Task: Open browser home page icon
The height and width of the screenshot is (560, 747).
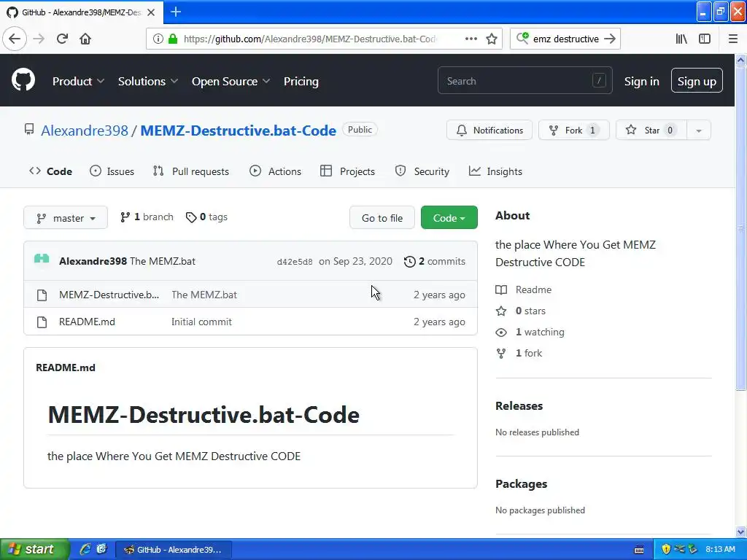Action: [85, 39]
